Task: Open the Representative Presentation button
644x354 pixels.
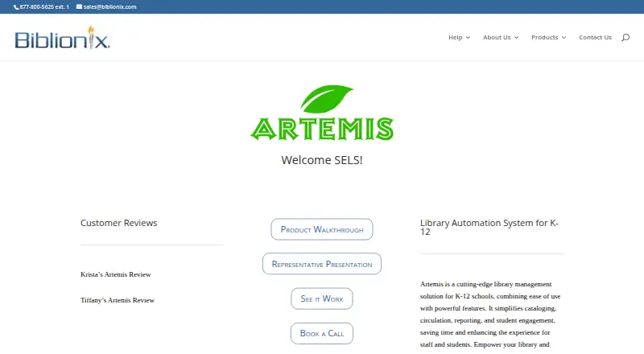Action: [x=322, y=264]
